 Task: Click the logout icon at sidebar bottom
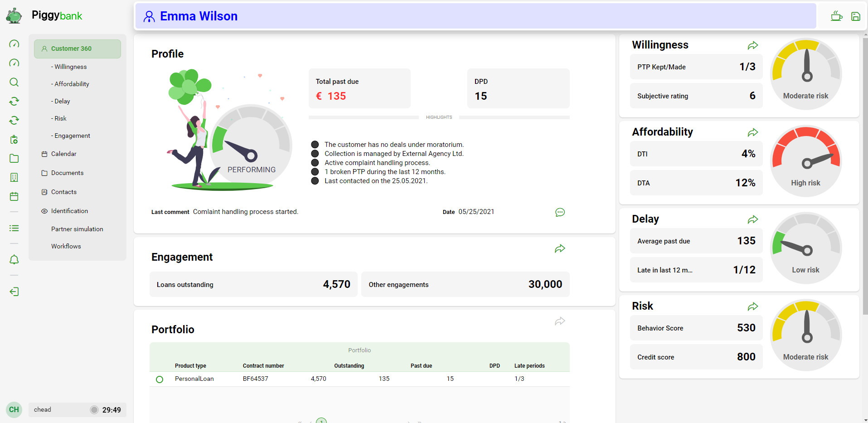[14, 292]
